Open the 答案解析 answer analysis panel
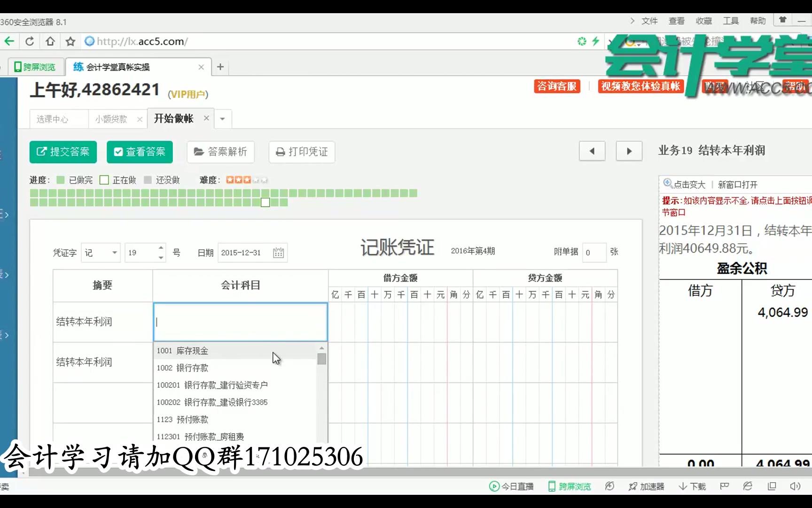This screenshot has height=508, width=812. tap(220, 152)
